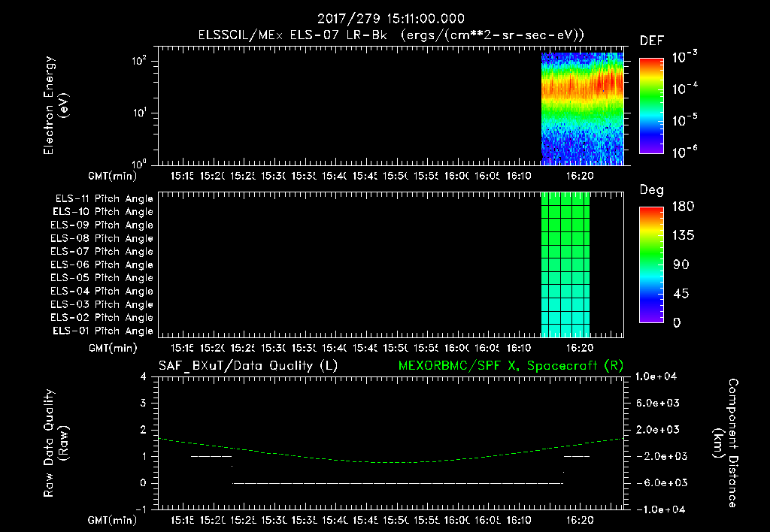
Task: Click the 2.0e+03 distance axis value
Action: 658,429
